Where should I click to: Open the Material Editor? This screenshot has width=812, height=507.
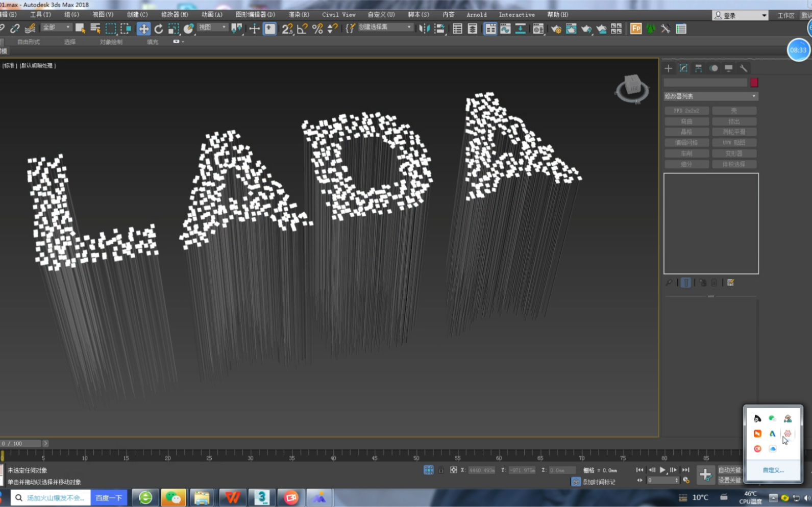point(538,29)
